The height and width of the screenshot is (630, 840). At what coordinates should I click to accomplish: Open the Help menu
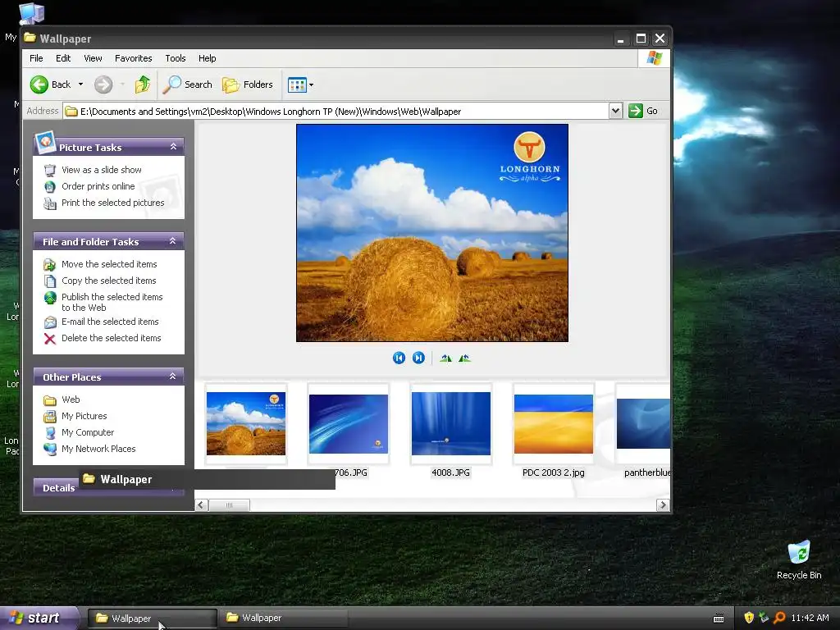pyautogui.click(x=208, y=58)
